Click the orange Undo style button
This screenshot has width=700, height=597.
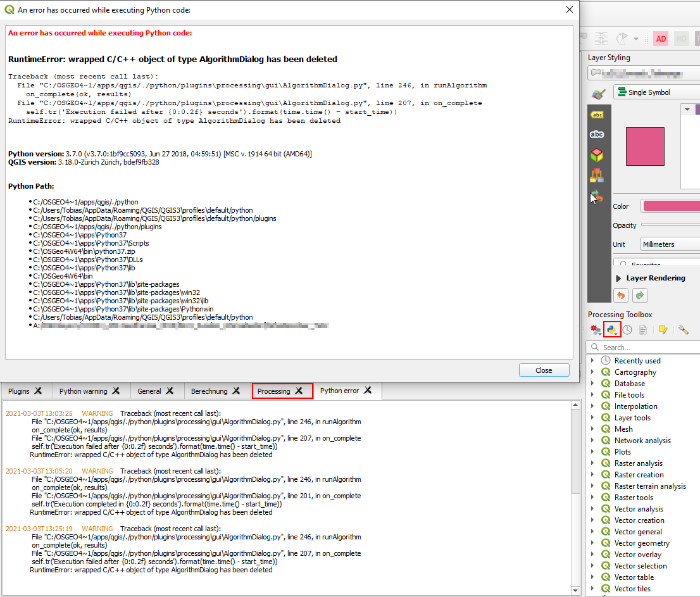point(621,295)
